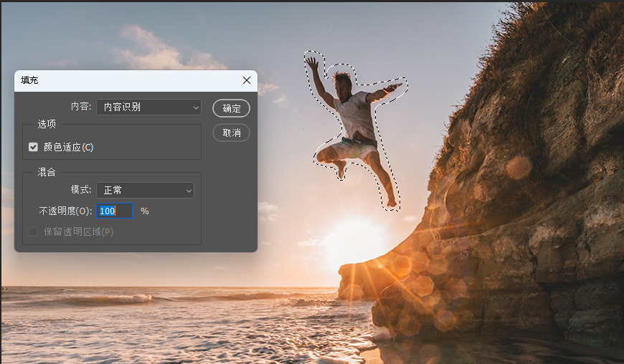Click the percent sign beside opacity
The image size is (624, 364).
(145, 211)
